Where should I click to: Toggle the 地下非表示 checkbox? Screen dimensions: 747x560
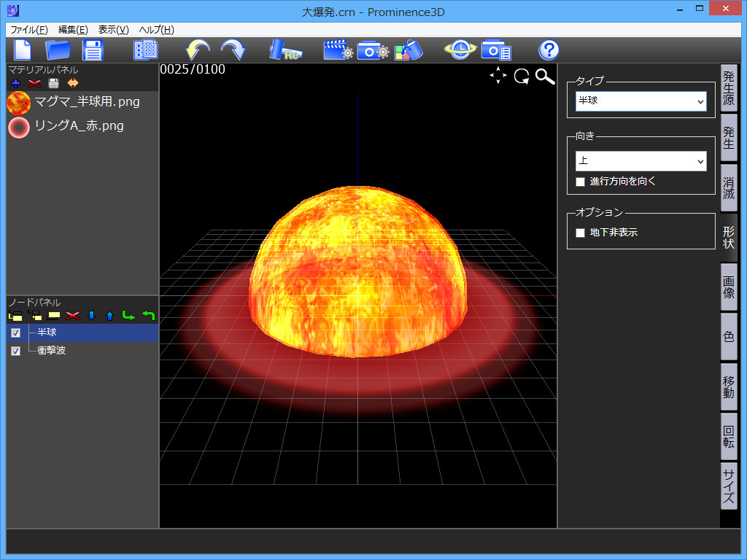581,233
